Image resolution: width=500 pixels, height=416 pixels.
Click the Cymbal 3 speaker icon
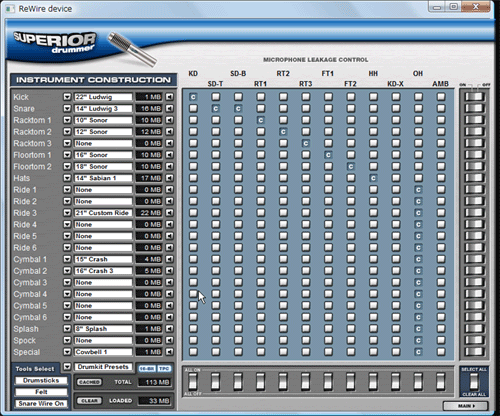tap(170, 282)
